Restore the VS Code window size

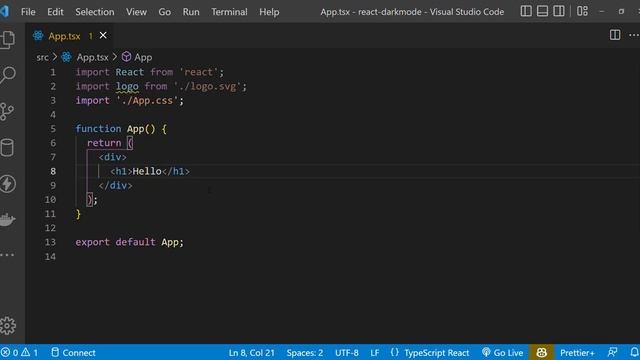pos(621,11)
